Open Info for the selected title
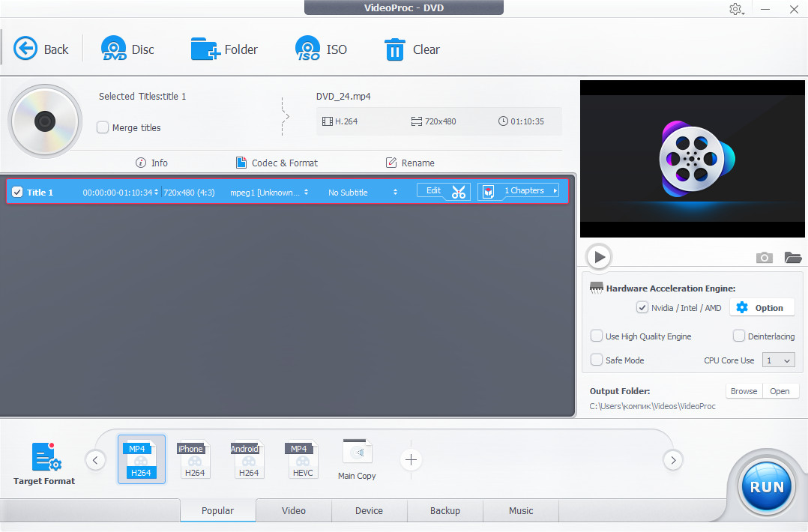The width and height of the screenshot is (808, 532). point(151,163)
